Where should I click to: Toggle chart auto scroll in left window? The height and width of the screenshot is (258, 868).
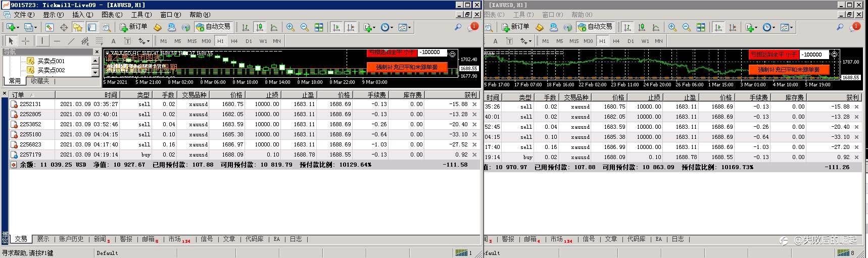point(336,27)
